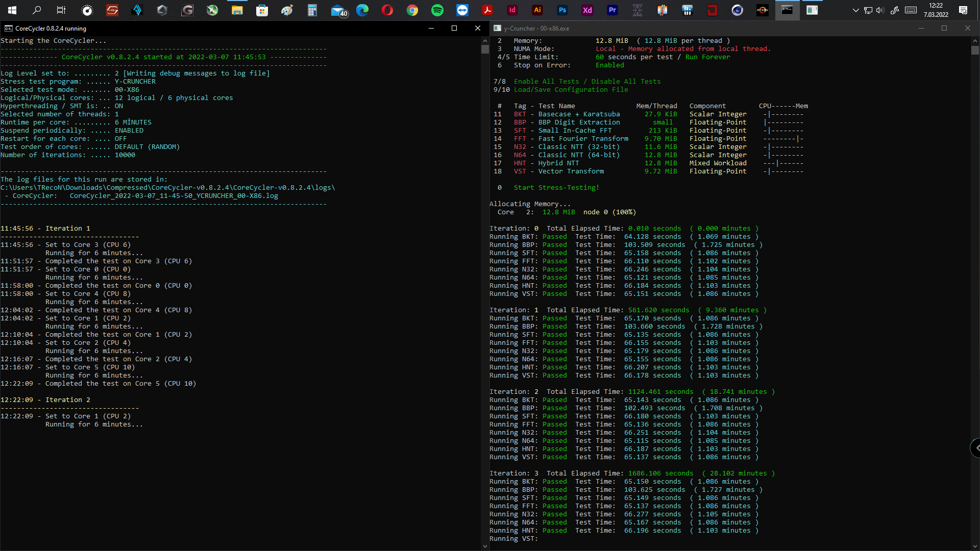Screen dimensions: 980x551
Task: Open Adobe InDesign from the taskbar
Action: (512, 10)
